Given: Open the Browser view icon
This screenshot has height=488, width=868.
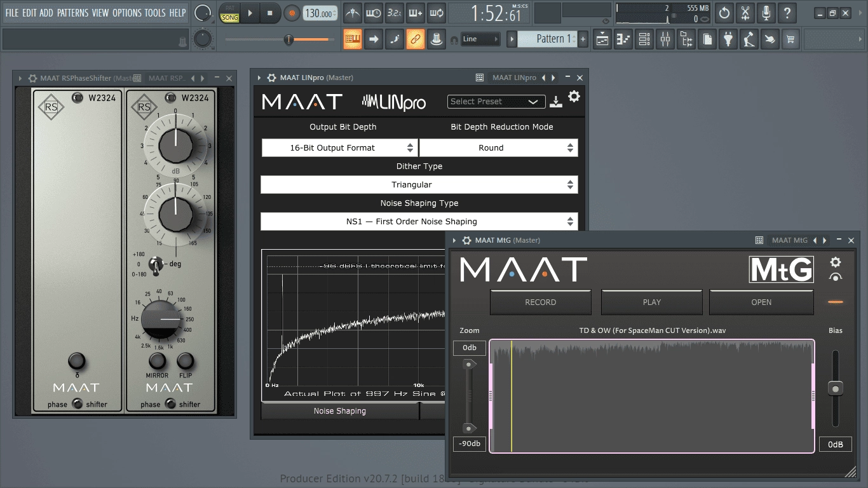Looking at the screenshot, I should pos(686,39).
